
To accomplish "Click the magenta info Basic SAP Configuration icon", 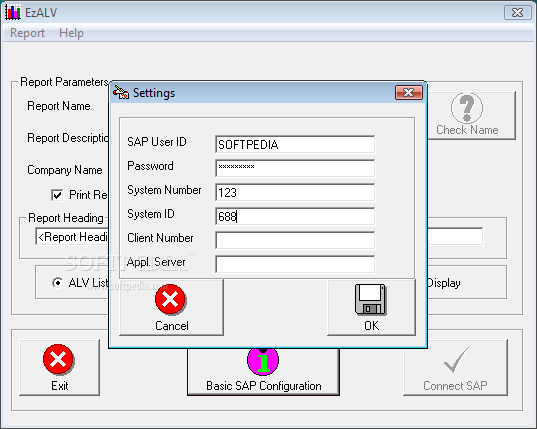I will point(263,361).
